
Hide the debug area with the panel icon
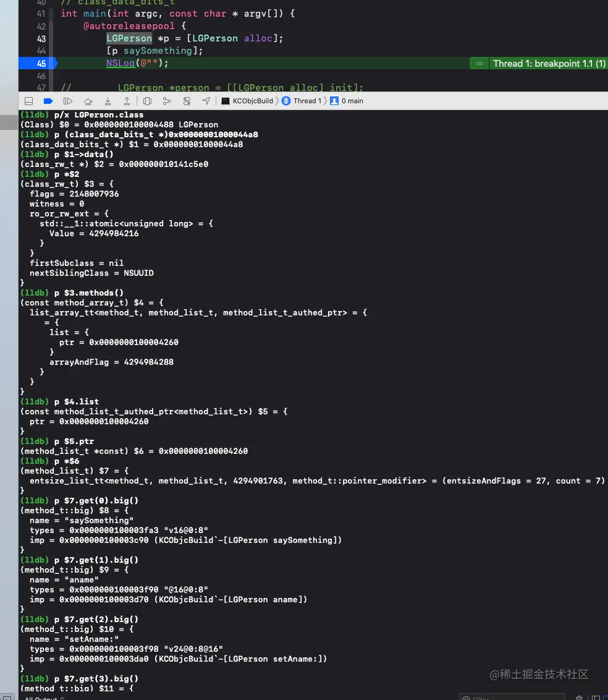click(28, 101)
